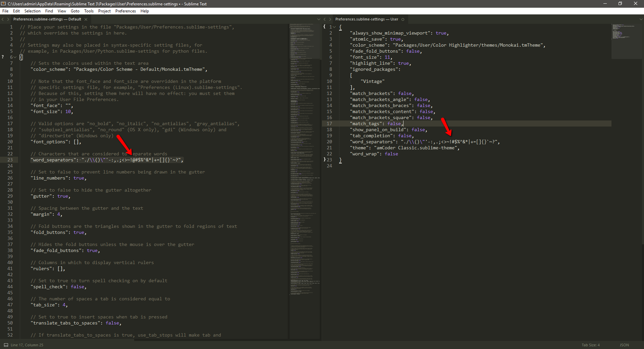Click the "fold_buttons": true line
The height and width of the screenshot is (349, 644).
tap(58, 233)
